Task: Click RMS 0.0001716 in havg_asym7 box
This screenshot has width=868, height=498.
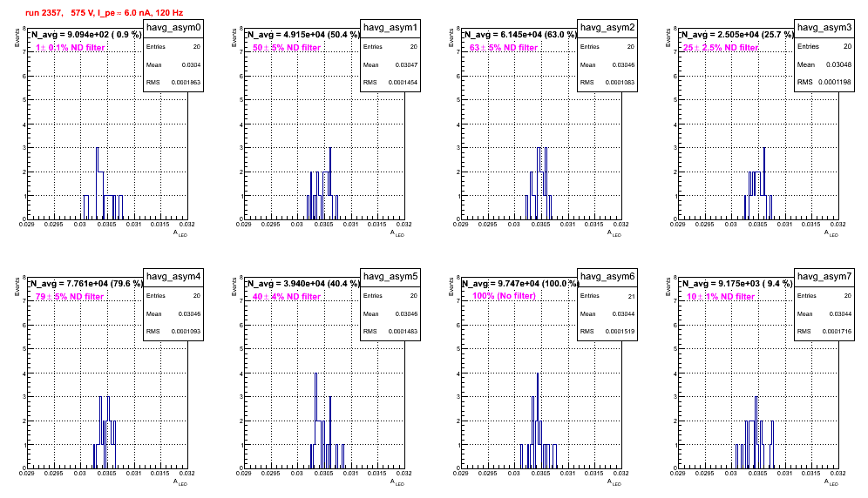Action: 824,332
